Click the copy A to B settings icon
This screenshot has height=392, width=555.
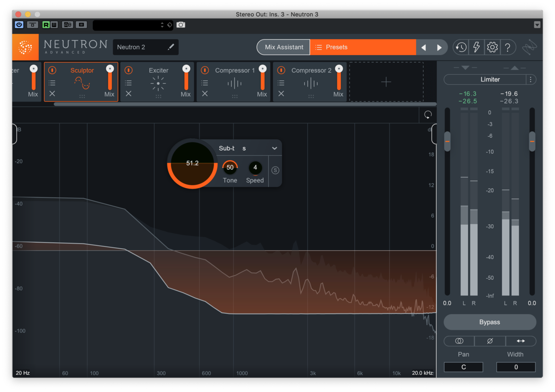(x=81, y=25)
